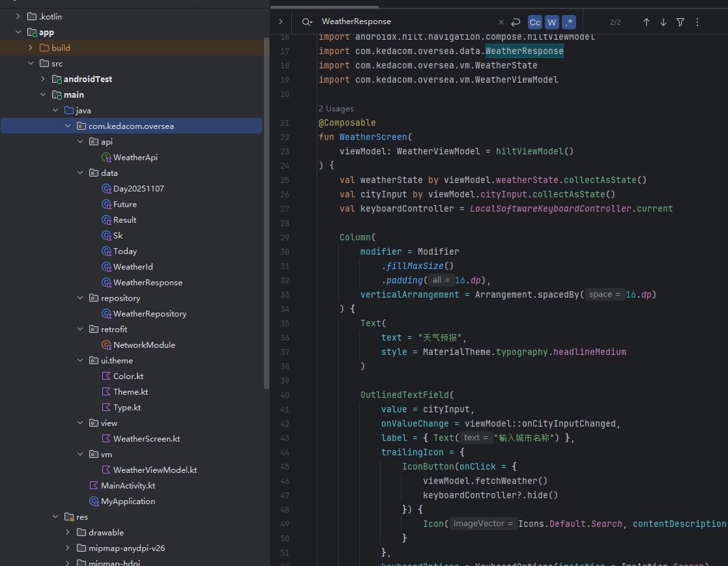Collapse the vm package chevron
The width and height of the screenshot is (728, 566).
point(80,454)
